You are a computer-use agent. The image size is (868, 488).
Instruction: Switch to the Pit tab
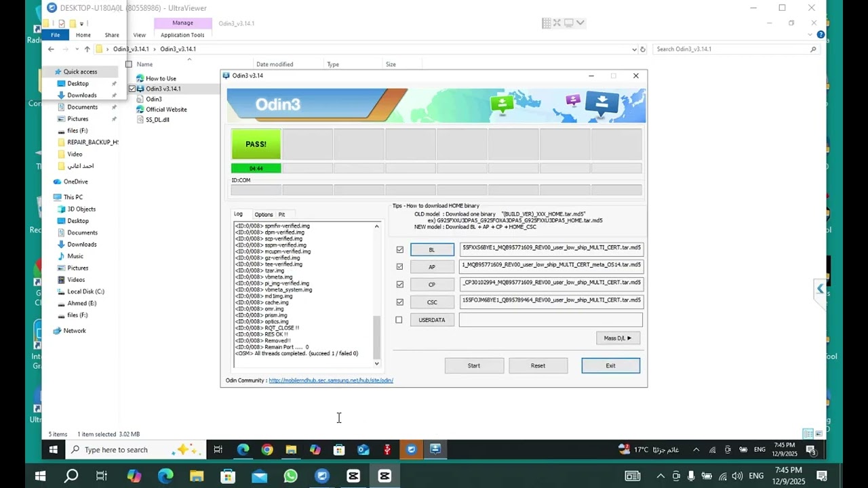click(281, 214)
